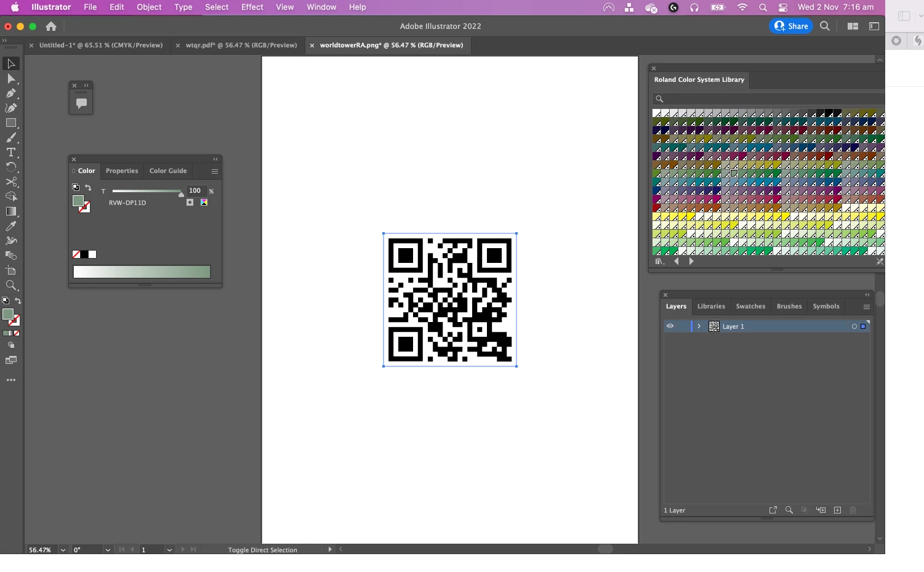This screenshot has height=572, width=924.
Task: Click Home icon in application bar
Action: pyautogui.click(x=51, y=26)
